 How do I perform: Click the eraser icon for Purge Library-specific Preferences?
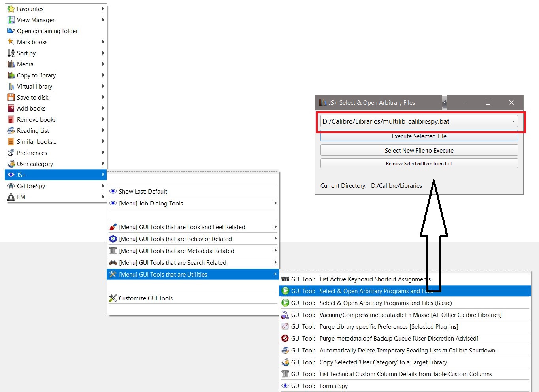click(x=285, y=326)
